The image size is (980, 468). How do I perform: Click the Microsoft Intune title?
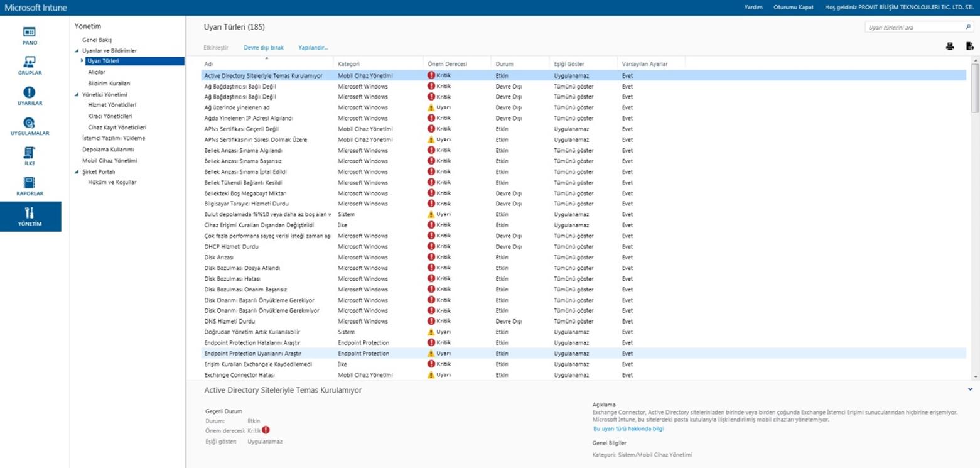(x=36, y=8)
